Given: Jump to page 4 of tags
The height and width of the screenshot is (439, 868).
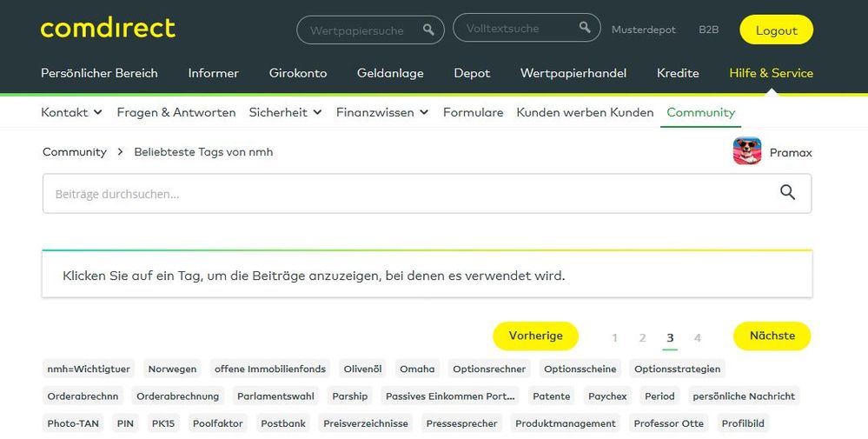Looking at the screenshot, I should 698,338.
